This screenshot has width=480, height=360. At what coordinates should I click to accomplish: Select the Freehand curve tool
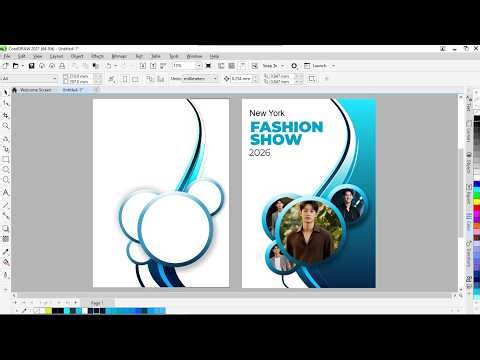coord(6,139)
